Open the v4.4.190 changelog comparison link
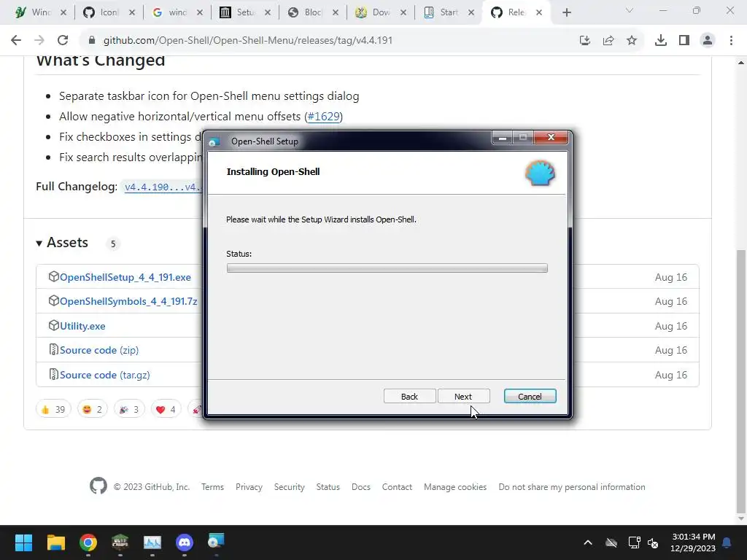747x560 pixels. pos(163,187)
